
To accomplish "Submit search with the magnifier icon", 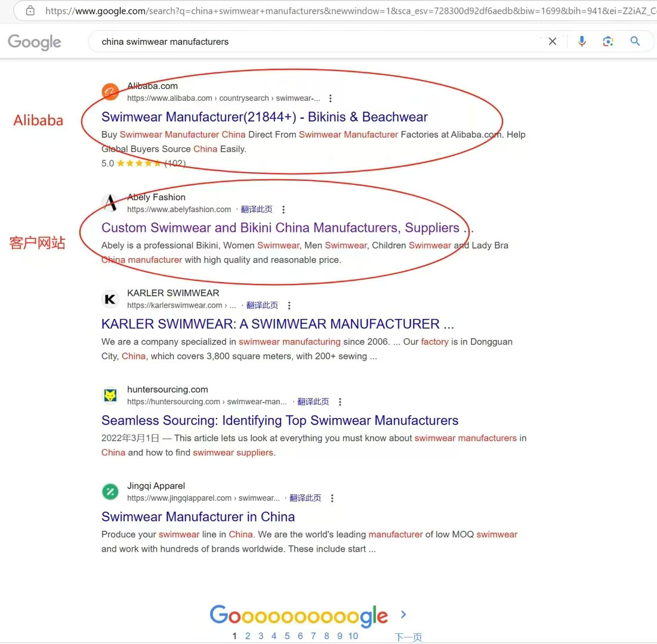I will tap(635, 41).
